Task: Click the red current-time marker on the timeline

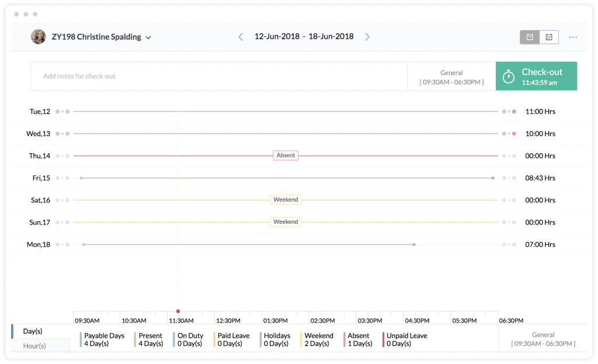Action: pos(178,311)
